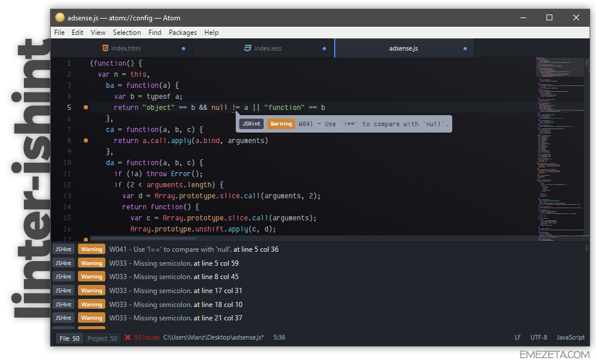Screen dimensions: 596x364
Task: Click Warning badge for line 18 col 10
Action: click(x=91, y=305)
